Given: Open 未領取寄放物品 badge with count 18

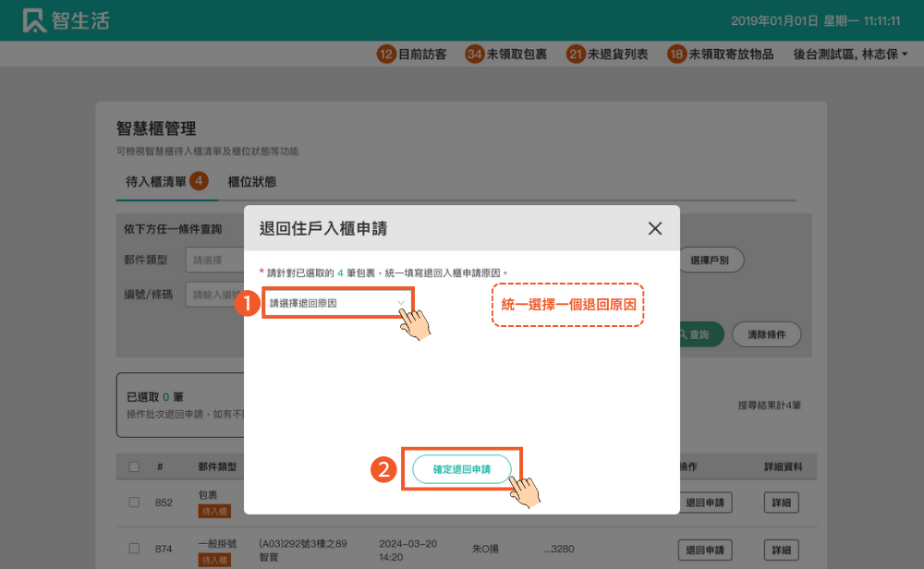Looking at the screenshot, I should [721, 54].
